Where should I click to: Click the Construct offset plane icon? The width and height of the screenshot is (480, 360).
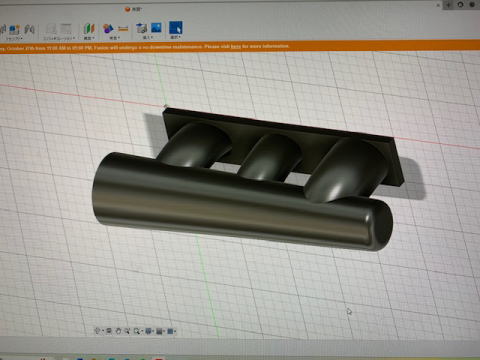(89, 29)
